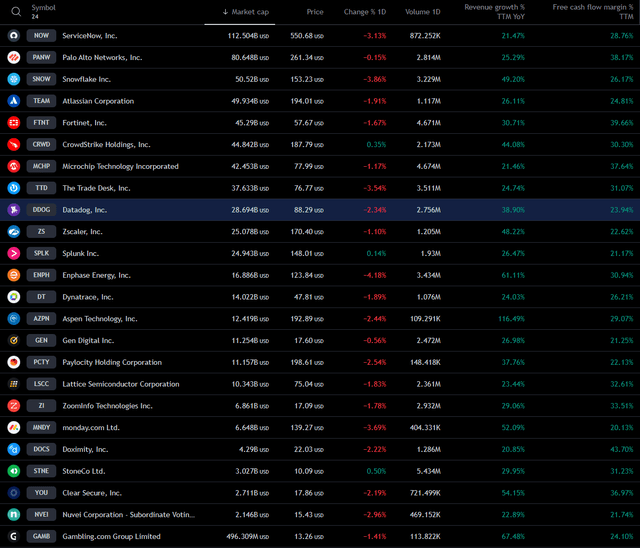The image size is (640, 548).
Task: Open the PANW ticker symbol
Action: coord(41,57)
